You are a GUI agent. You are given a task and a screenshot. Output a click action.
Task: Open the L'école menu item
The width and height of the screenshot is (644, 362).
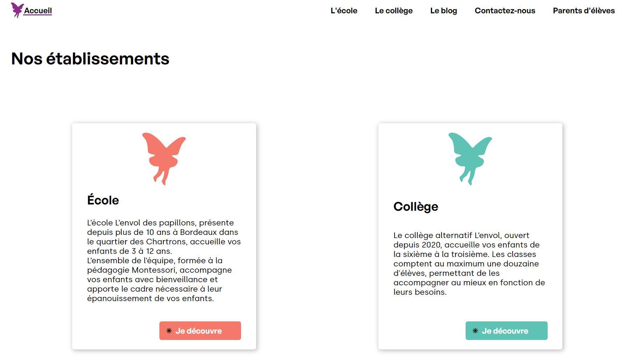click(x=344, y=11)
